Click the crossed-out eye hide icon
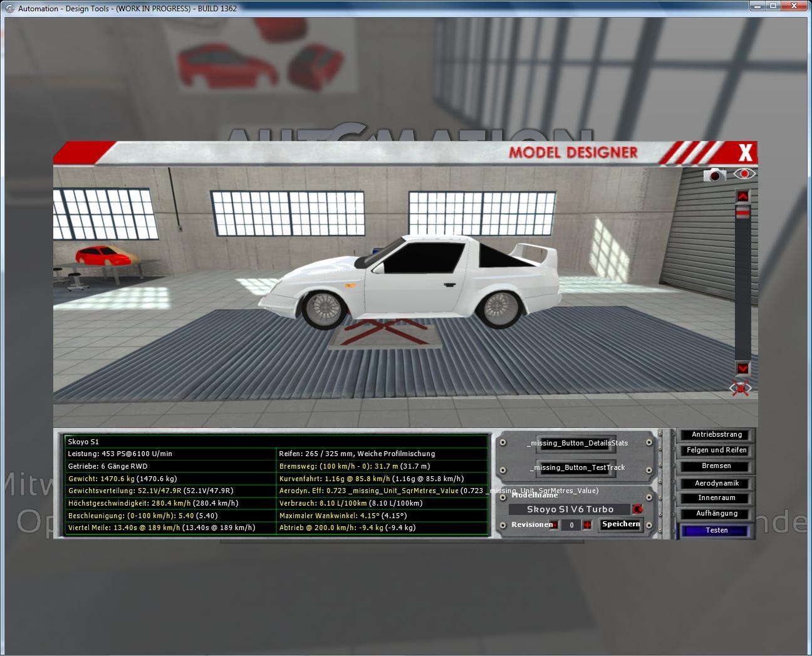This screenshot has height=656, width=812. click(x=741, y=388)
